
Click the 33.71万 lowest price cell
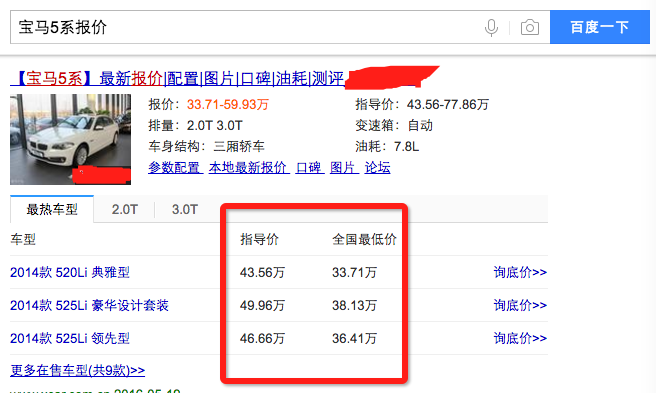pos(354,272)
